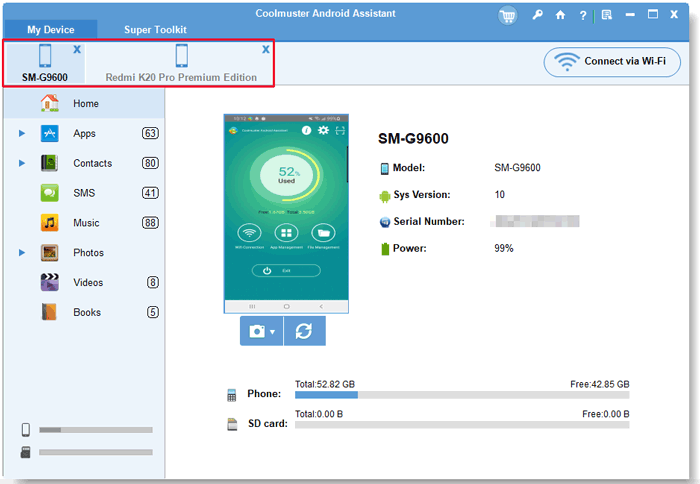This screenshot has height=484, width=700.
Task: Select the SM-G9600 device tab
Action: click(x=45, y=63)
